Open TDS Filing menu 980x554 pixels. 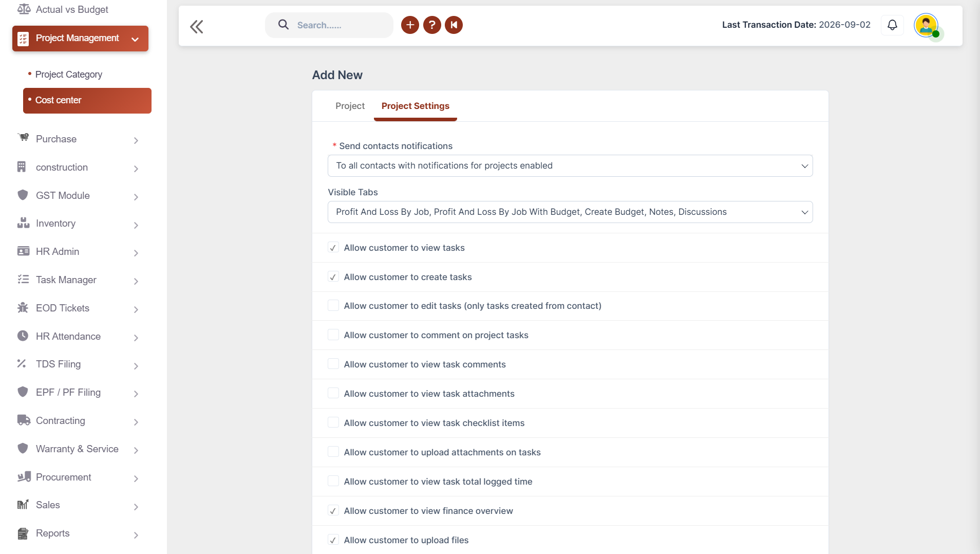[58, 364]
